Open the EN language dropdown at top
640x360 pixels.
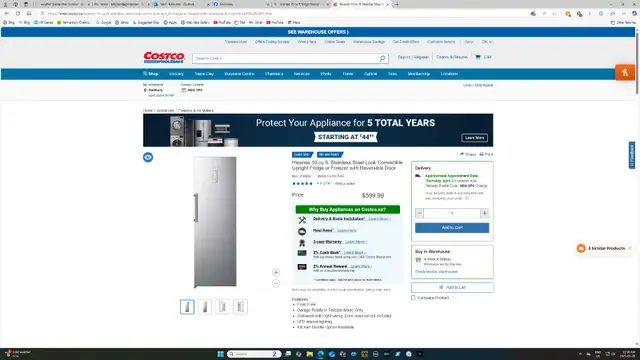click(x=487, y=42)
